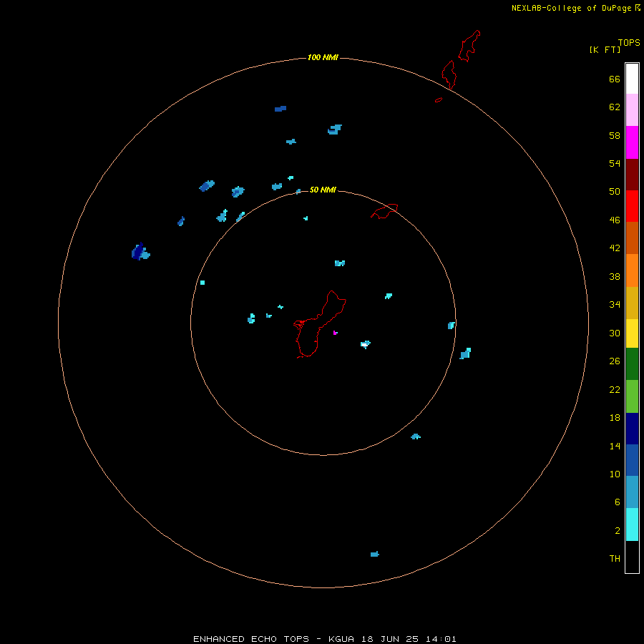Select the medium blue legend swatch
The height and width of the screenshot is (644, 644).
pos(632,460)
